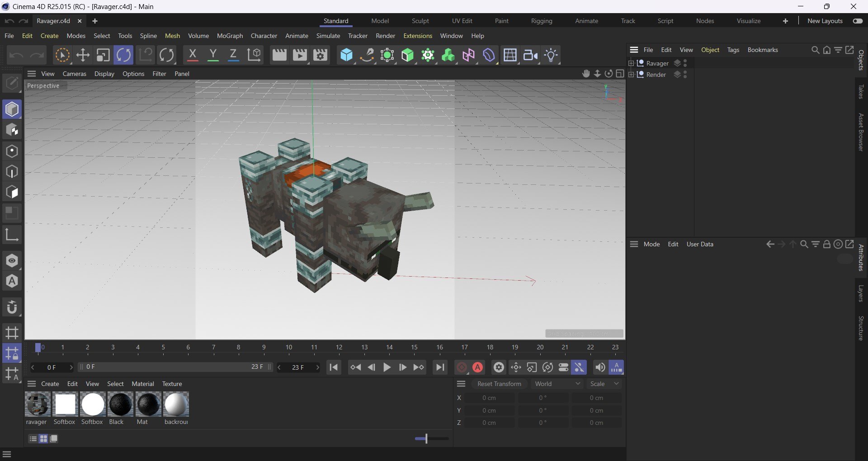Toggle coordinate system icon
This screenshot has width=868, height=461.
(255, 55)
